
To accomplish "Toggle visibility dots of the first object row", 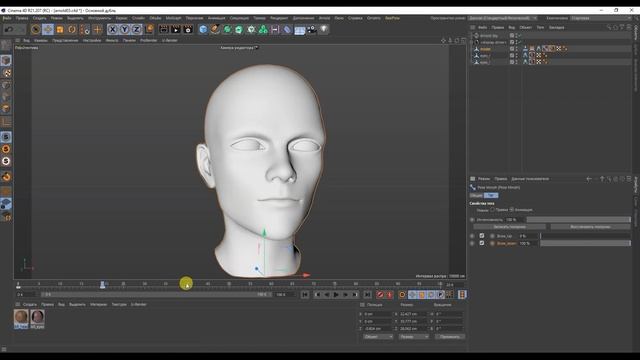I will click(x=517, y=36).
